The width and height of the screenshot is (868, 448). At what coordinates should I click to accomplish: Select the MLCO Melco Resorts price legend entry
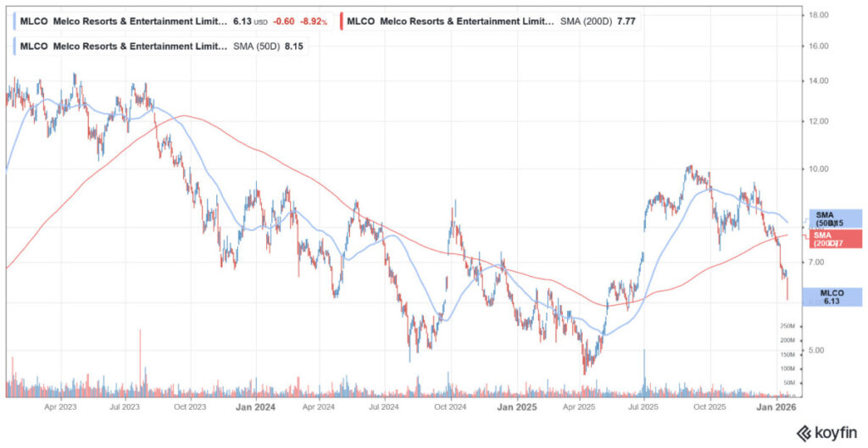pyautogui.click(x=123, y=19)
